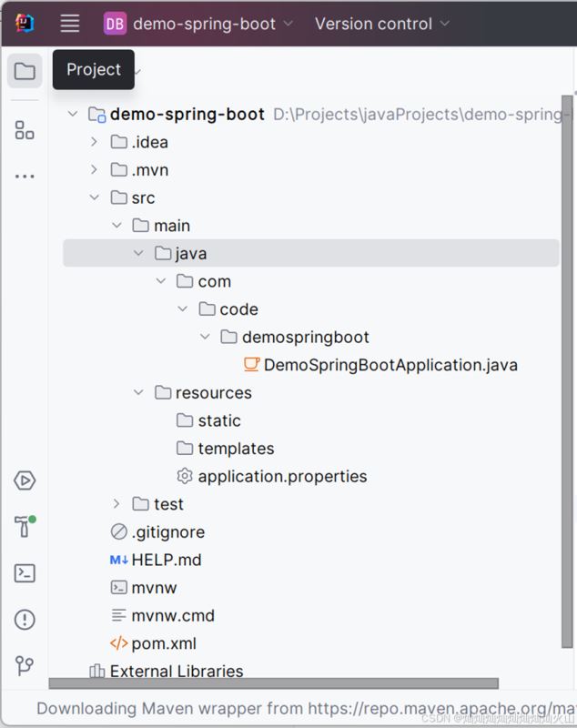Collapse the java folder

[138, 253]
